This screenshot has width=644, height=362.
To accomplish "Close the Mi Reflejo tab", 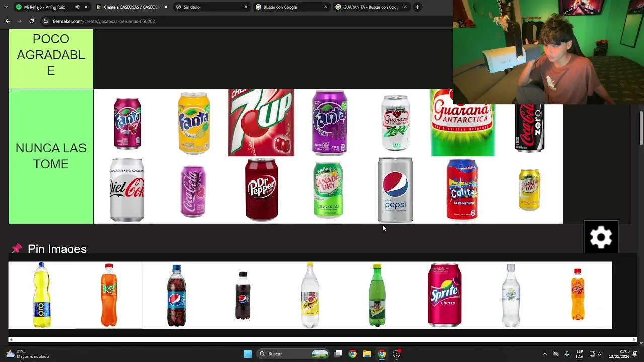I will tap(86, 7).
